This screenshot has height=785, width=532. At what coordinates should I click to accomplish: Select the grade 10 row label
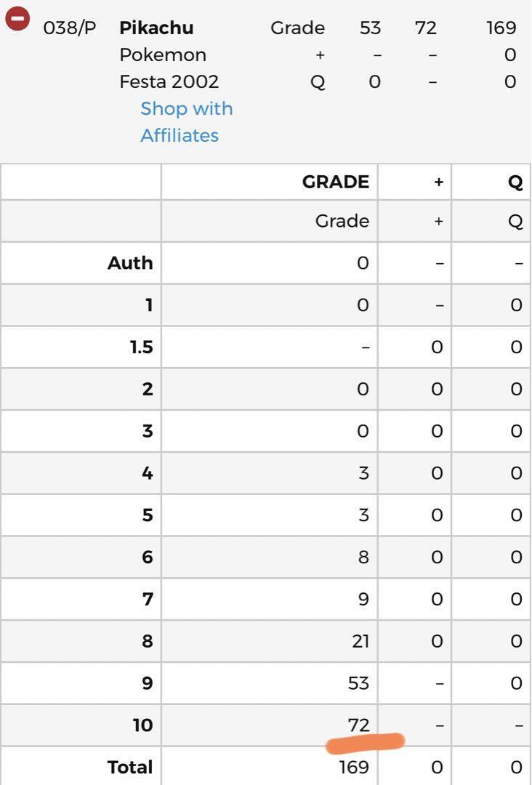[x=143, y=725]
